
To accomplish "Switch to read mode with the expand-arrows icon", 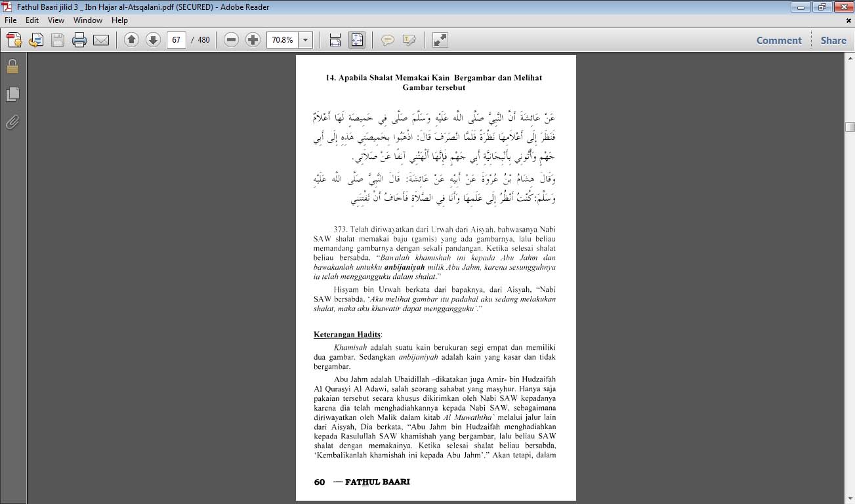I will 440,40.
